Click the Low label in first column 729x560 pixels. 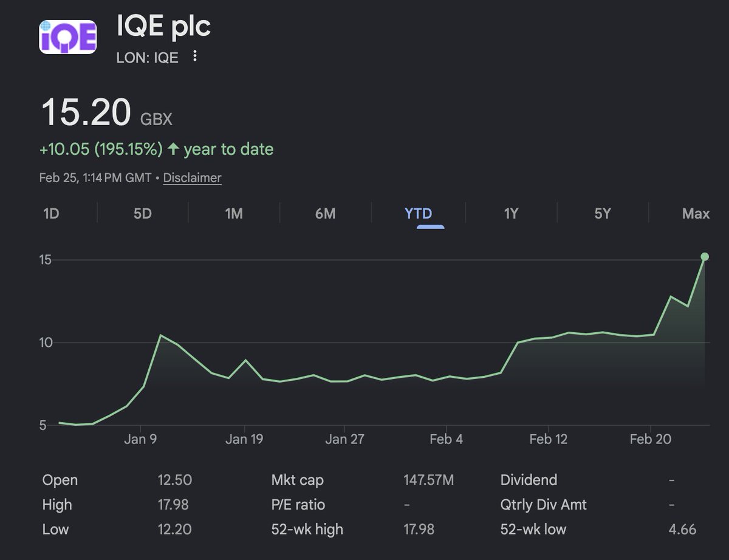point(55,529)
